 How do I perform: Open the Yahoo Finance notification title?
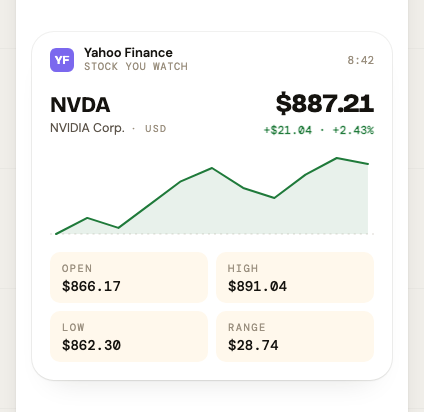pyautogui.click(x=128, y=53)
